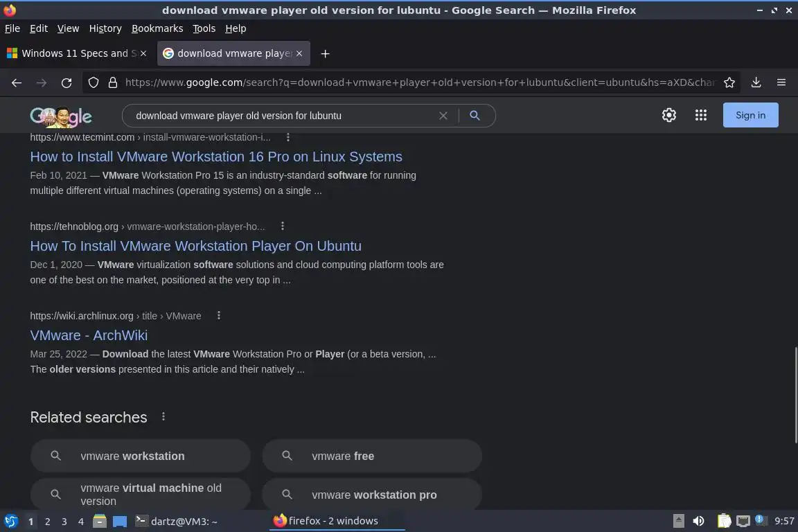The height and width of the screenshot is (532, 798).
Task: Bookmark this page with the star
Action: [729, 82]
